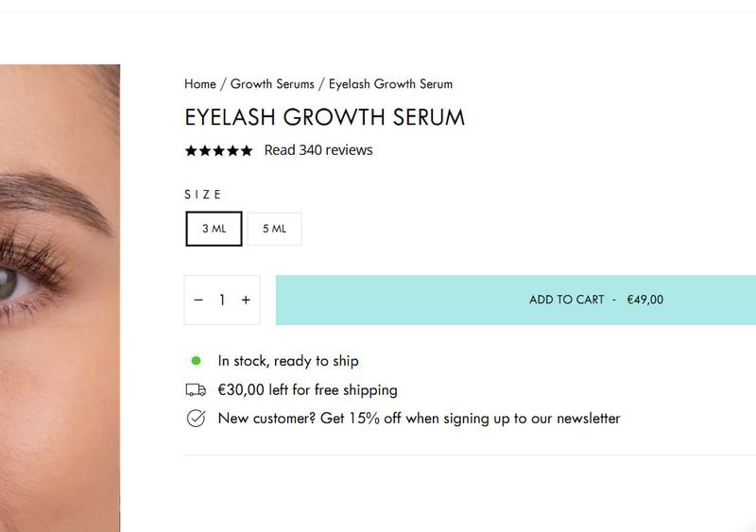Click the 'In stock, ready to ship' text

click(288, 360)
